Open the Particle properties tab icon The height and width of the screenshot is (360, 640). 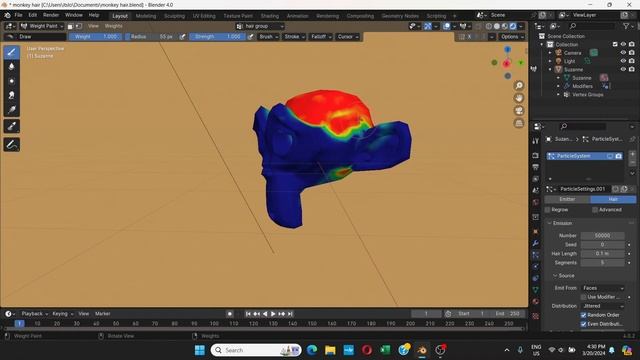(x=536, y=255)
